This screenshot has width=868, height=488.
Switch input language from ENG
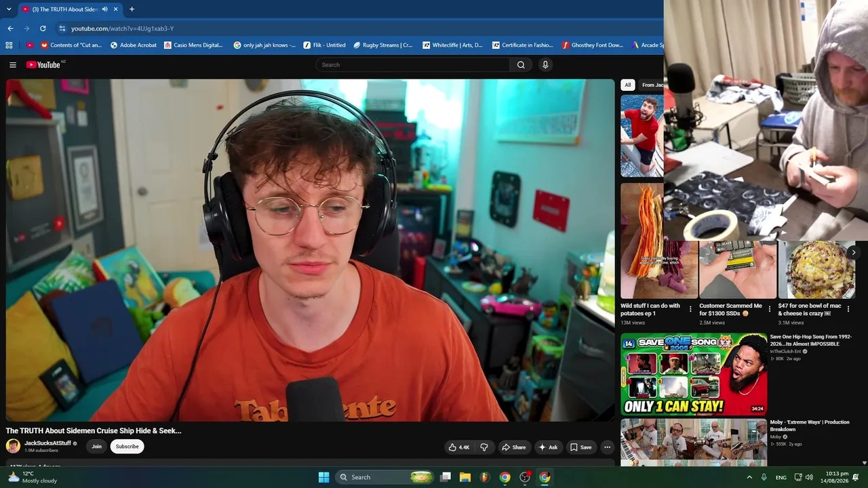pos(781,478)
